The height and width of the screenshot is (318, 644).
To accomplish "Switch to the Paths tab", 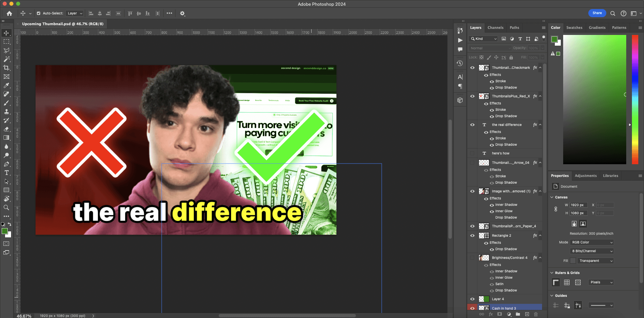I will coord(514,28).
